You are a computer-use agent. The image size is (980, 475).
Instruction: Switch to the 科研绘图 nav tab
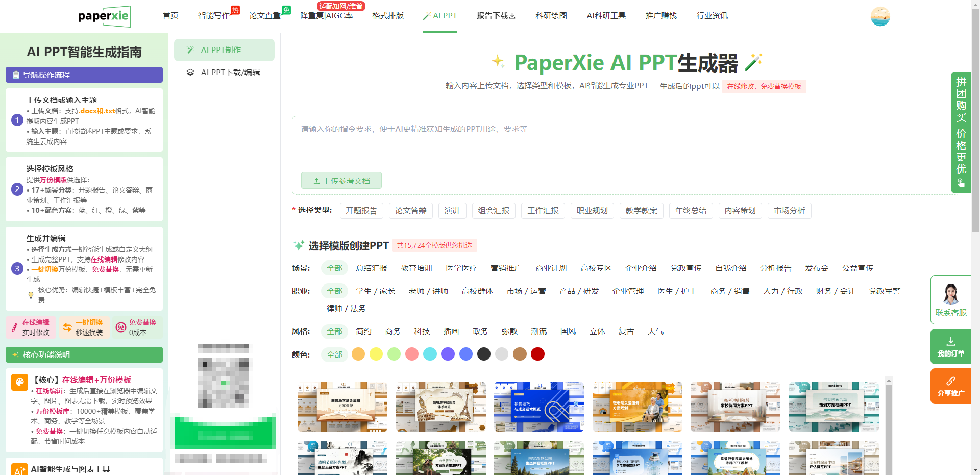[x=551, y=16]
